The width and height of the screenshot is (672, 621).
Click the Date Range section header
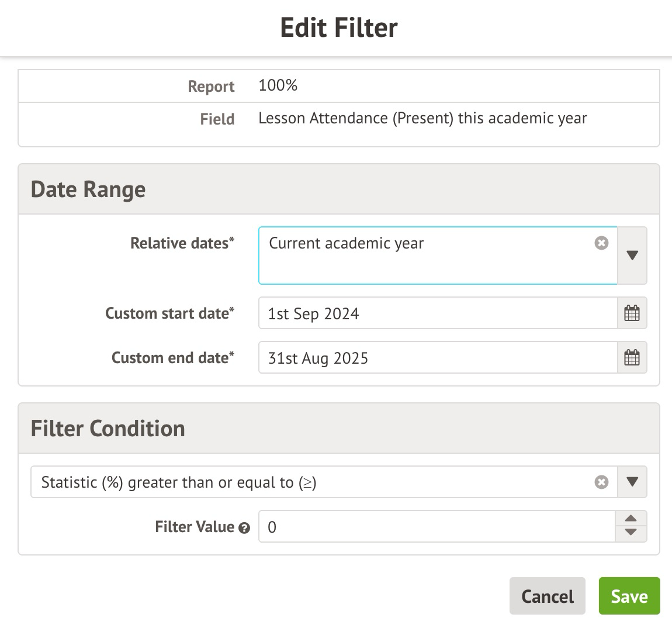[88, 189]
